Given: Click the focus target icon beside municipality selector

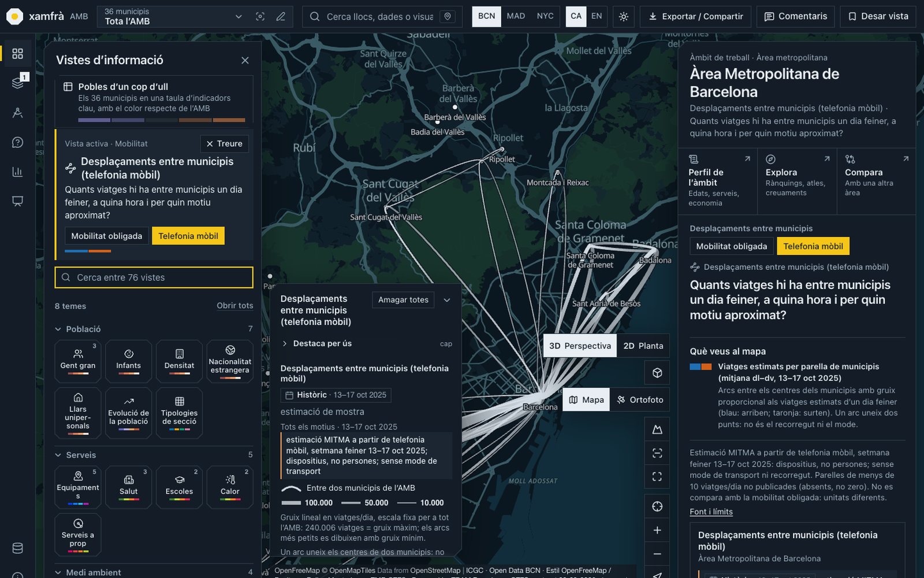Looking at the screenshot, I should 260,17.
